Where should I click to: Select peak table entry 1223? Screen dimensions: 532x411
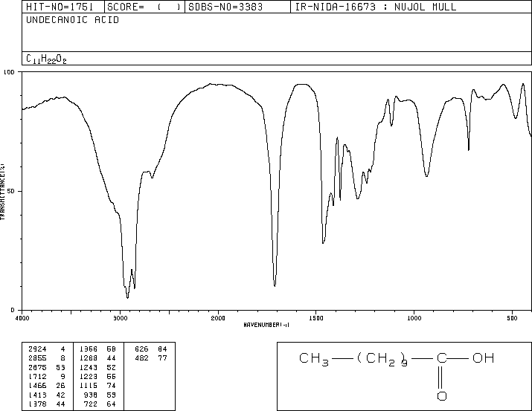pyautogui.click(x=89, y=376)
